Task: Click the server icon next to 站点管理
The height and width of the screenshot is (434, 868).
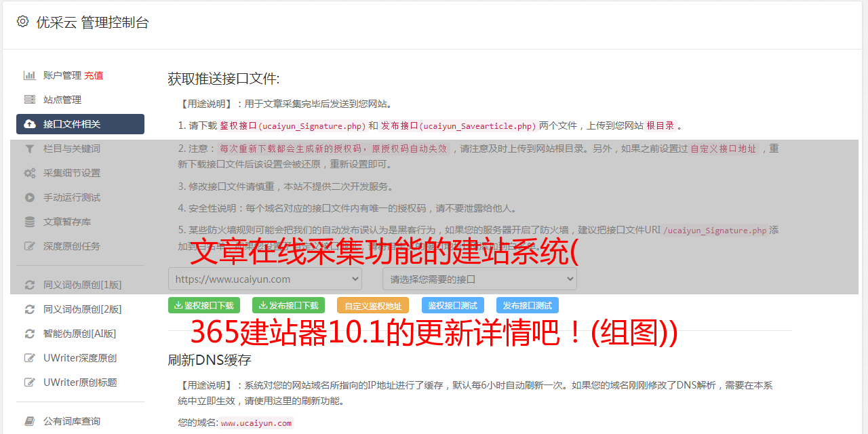Action: click(x=29, y=100)
